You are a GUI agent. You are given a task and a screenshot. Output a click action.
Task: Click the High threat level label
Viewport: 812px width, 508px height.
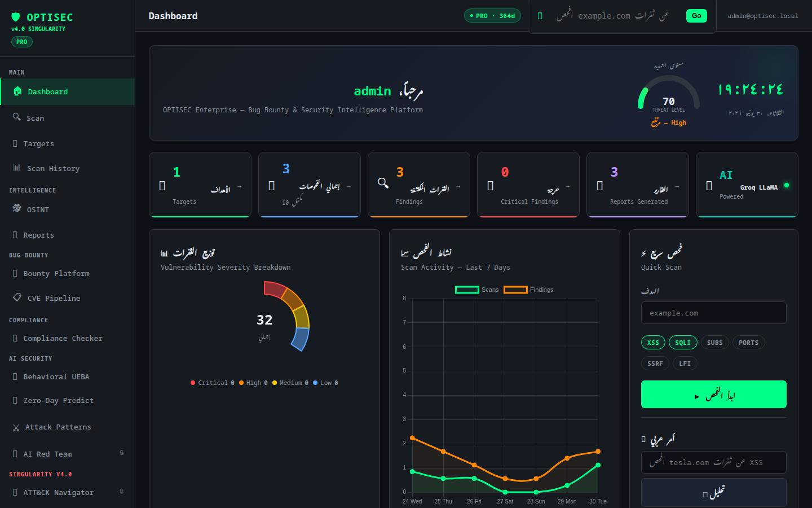pyautogui.click(x=669, y=122)
